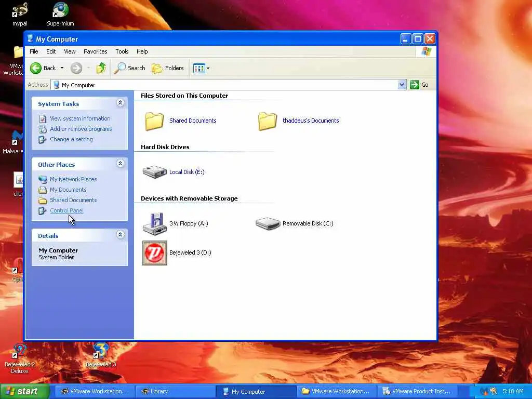Select the Malwarebytes desktop shortcut

click(x=13, y=142)
